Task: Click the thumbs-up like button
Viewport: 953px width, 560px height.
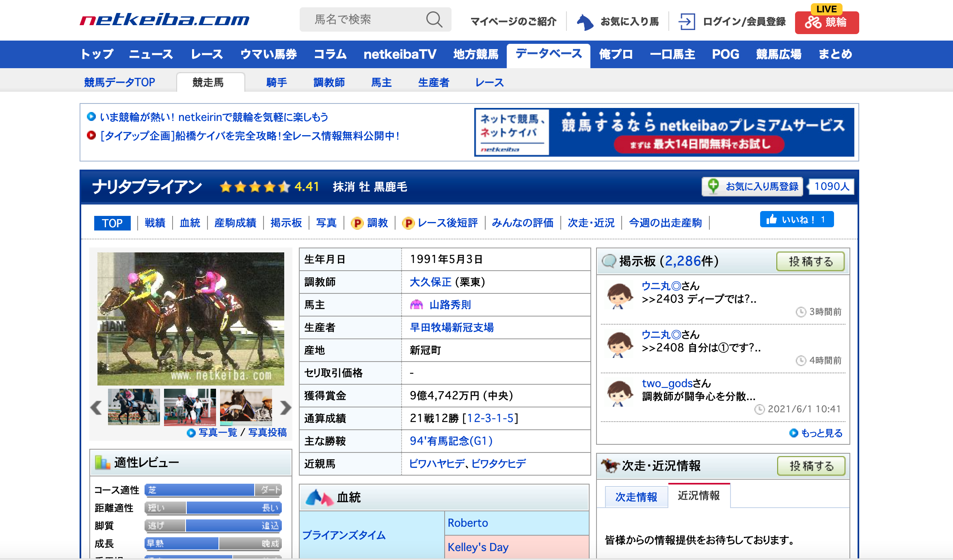Action: [x=797, y=220]
